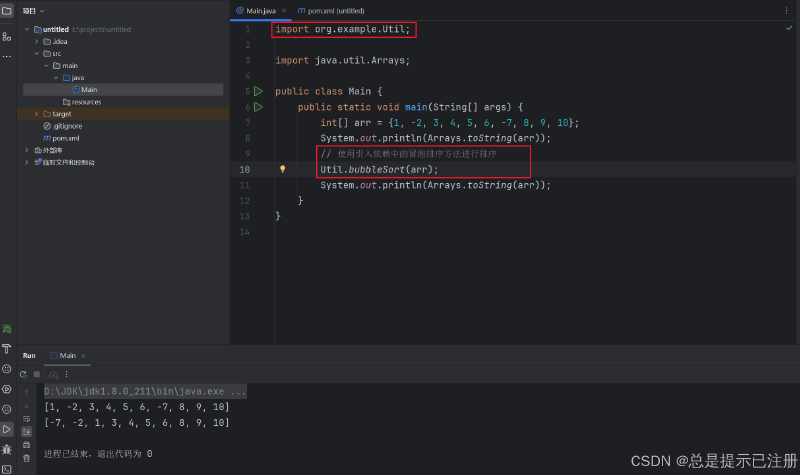This screenshot has width=800, height=475.
Task: Click import org.example.Util on line 1
Action: 342,30
